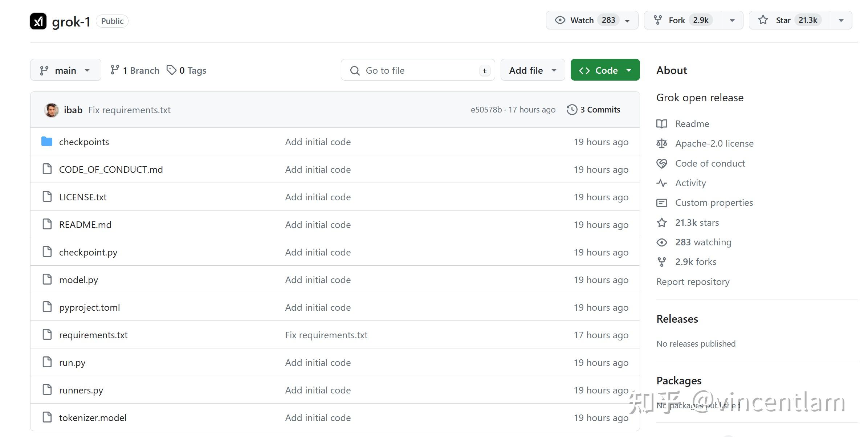
Task: Click the Readme book icon
Action: 662,124
